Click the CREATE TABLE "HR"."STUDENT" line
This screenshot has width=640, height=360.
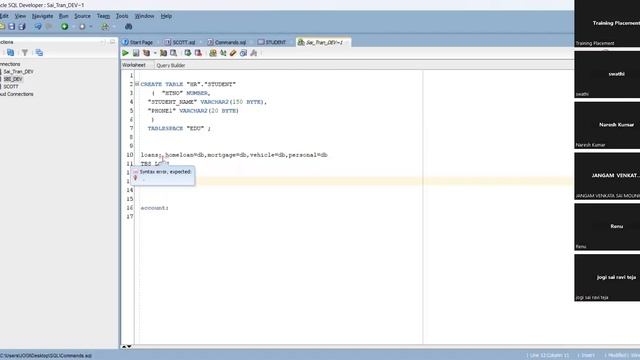[188, 84]
